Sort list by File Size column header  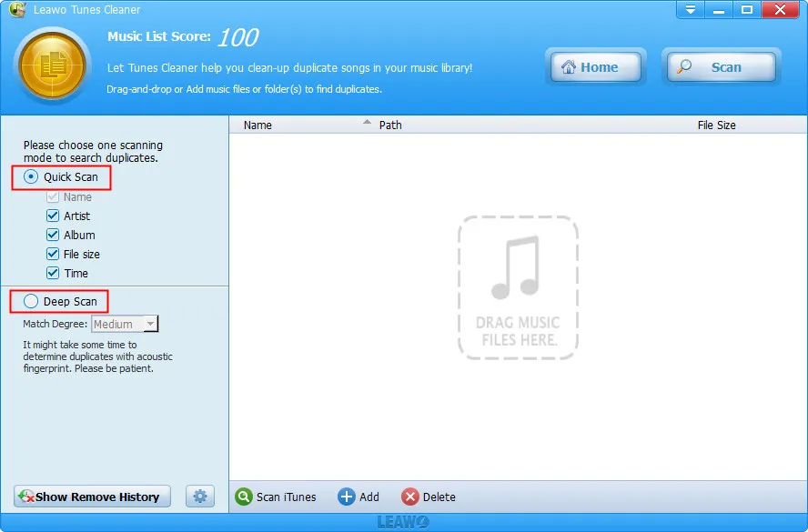click(x=716, y=125)
